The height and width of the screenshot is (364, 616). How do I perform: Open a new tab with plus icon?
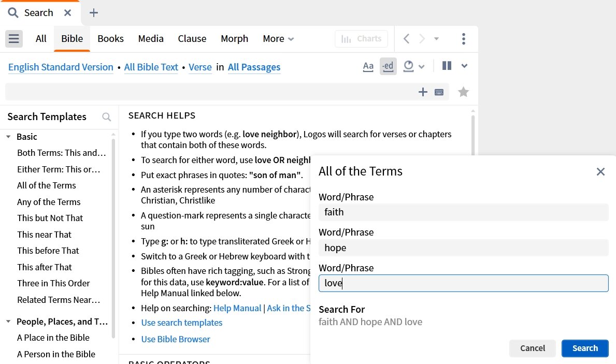(93, 12)
